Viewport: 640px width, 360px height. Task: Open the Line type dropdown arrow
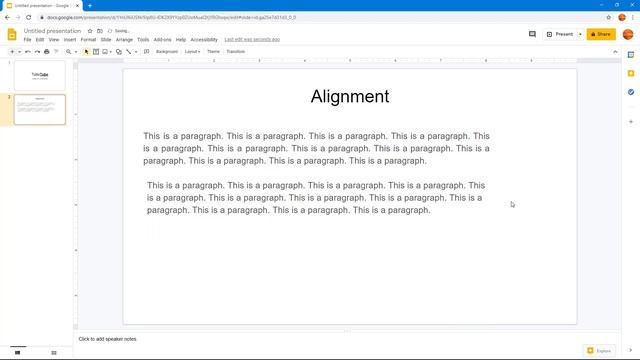click(x=136, y=52)
